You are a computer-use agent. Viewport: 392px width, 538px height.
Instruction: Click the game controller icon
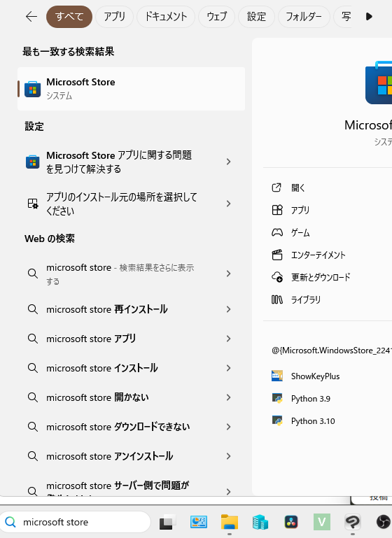point(277,232)
